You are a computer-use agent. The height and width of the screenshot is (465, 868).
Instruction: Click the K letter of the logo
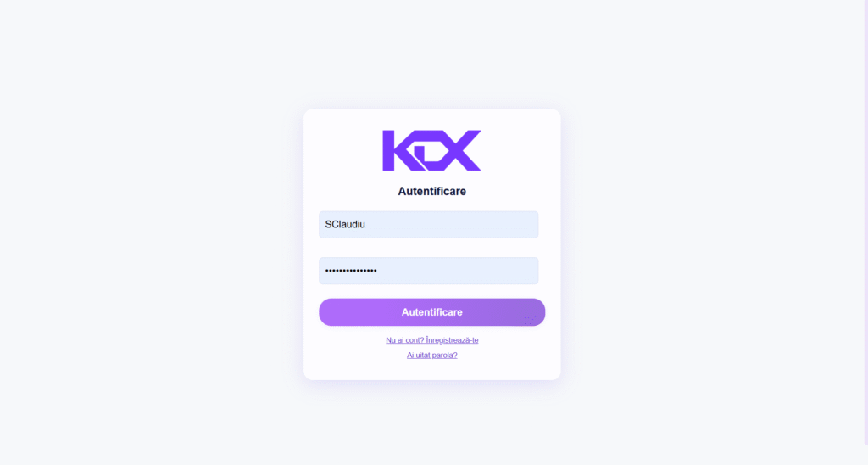tap(398, 150)
